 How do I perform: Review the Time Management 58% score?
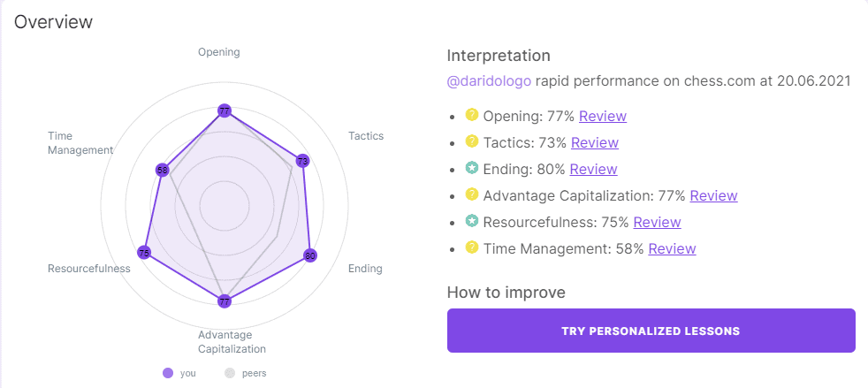[x=672, y=248]
